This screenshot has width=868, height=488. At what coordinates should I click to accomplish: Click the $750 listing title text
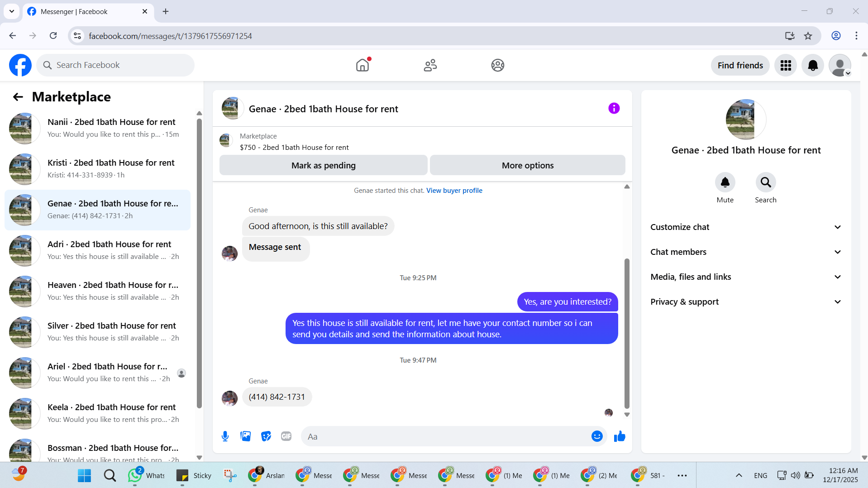294,147
